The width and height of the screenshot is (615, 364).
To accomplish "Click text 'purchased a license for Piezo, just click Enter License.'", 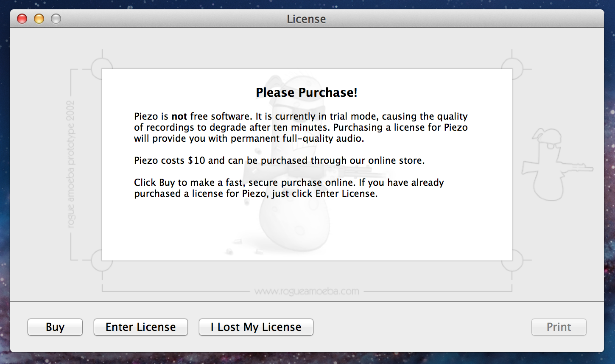I will tap(256, 194).
